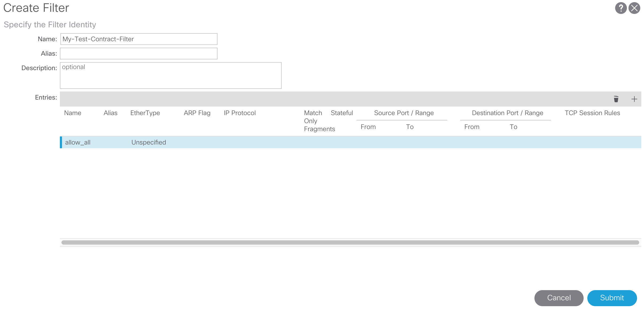Screen dimensions: 644x311
Task: Click Destination Port / Range header
Action: pyautogui.click(x=507, y=113)
